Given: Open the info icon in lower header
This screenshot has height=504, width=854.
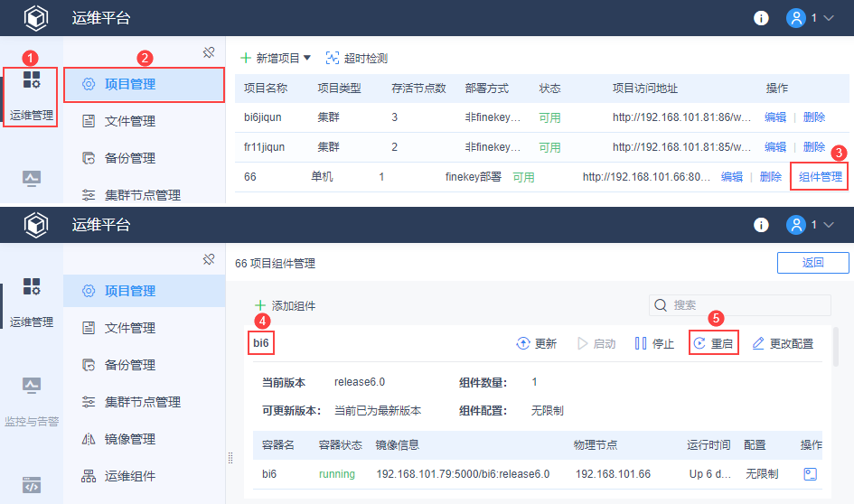Looking at the screenshot, I should (x=761, y=225).
